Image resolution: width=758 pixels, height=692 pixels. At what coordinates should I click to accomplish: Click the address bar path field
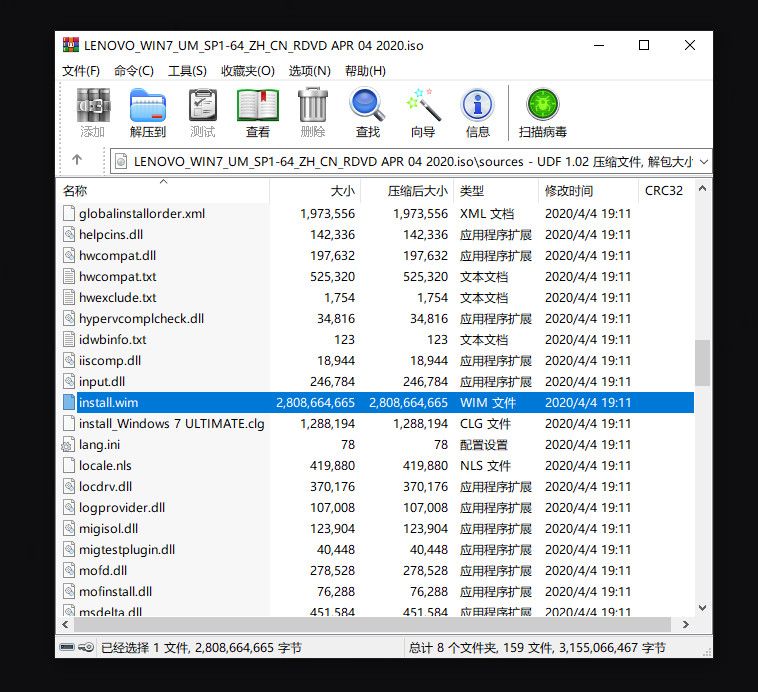(x=411, y=161)
